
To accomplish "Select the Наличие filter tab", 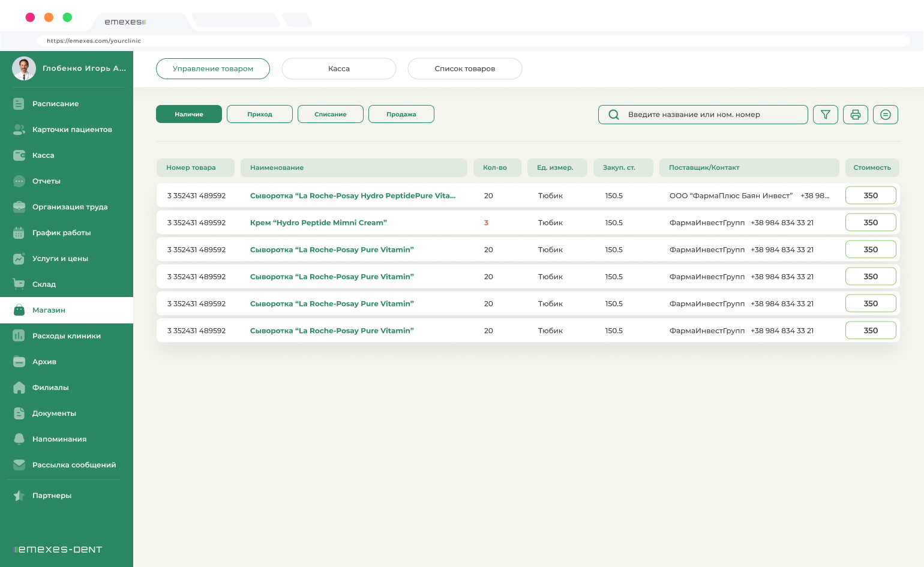I will click(189, 114).
